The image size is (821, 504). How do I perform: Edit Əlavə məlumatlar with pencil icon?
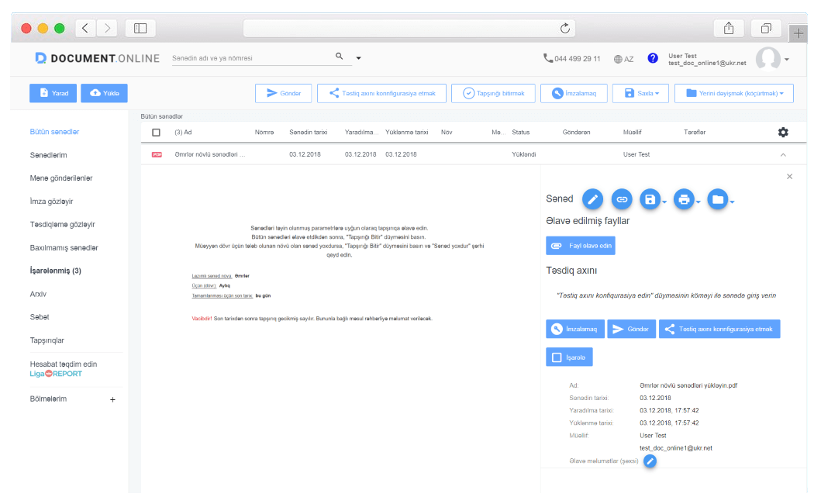650,461
